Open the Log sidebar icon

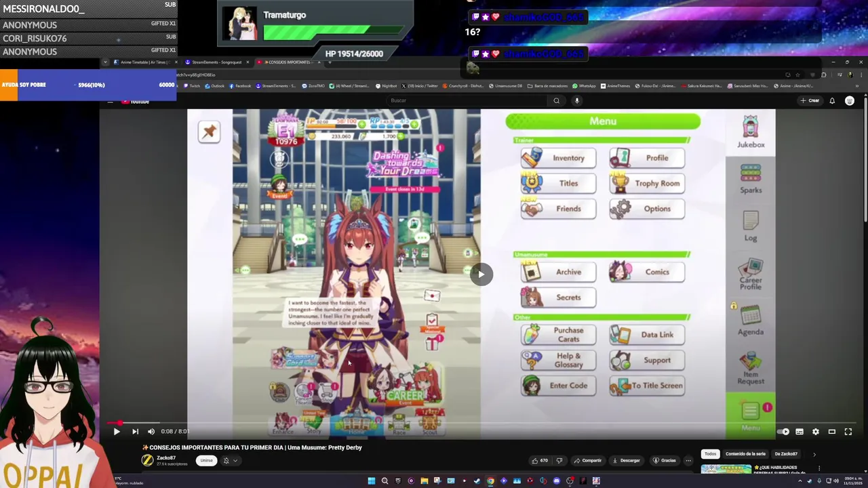[x=751, y=226]
